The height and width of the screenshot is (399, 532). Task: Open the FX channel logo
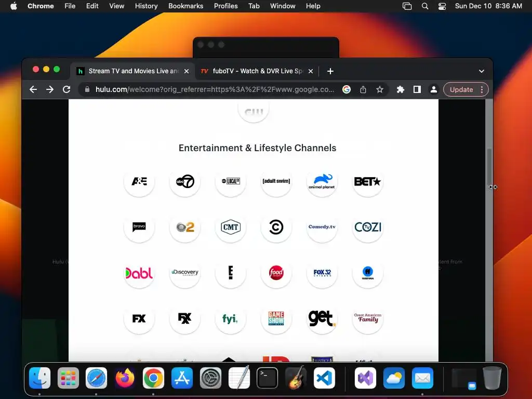(x=139, y=318)
